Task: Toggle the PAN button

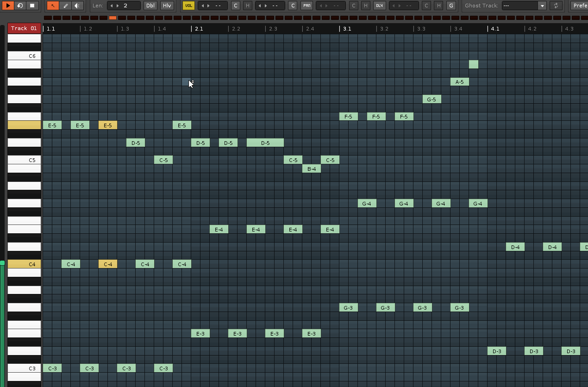Action: click(307, 6)
